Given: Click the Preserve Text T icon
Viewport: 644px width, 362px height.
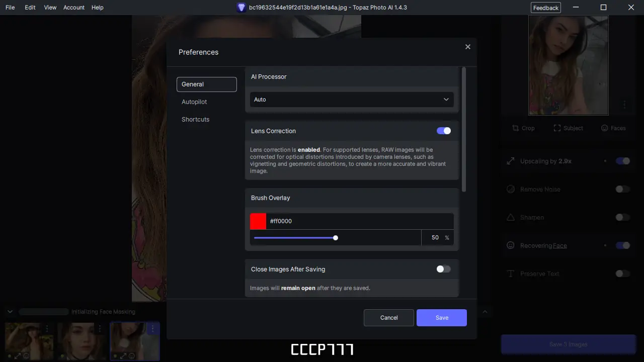Looking at the screenshot, I should point(511,274).
